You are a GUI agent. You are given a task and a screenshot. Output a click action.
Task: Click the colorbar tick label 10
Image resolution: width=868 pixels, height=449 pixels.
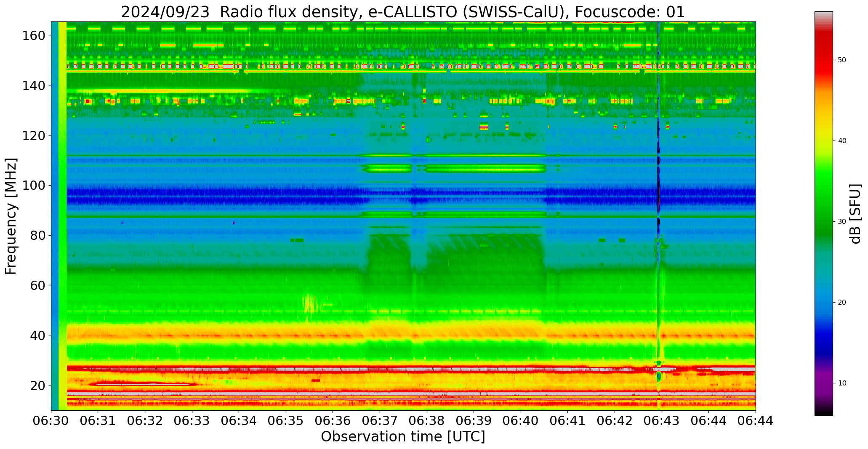(842, 383)
